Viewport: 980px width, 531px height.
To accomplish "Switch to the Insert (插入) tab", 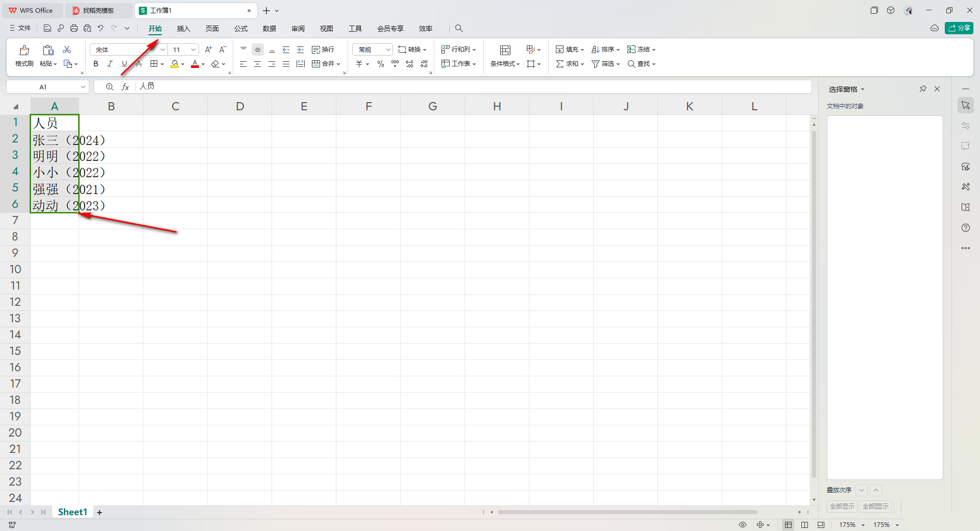I will click(x=183, y=29).
